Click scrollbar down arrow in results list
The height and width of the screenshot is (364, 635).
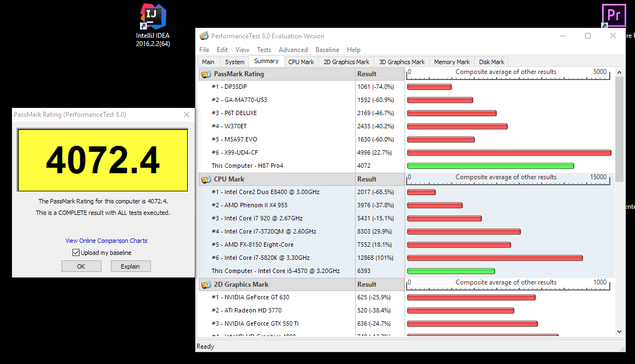[619, 332]
